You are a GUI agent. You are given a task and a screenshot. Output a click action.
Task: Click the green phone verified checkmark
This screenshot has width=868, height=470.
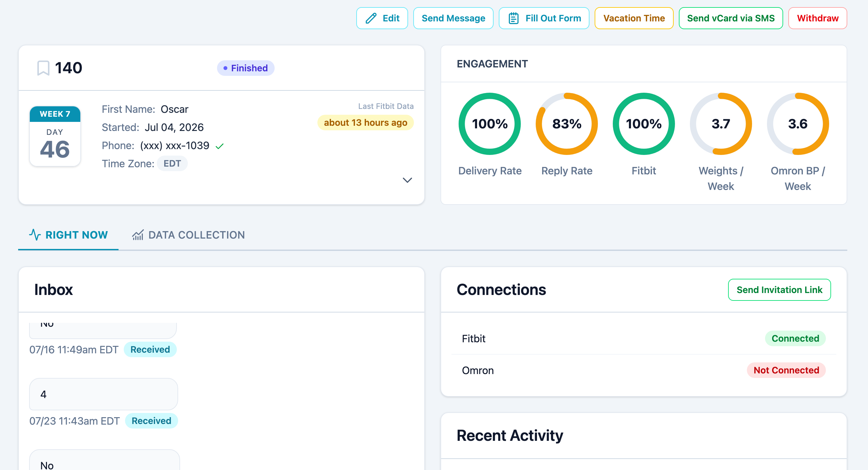pos(220,146)
